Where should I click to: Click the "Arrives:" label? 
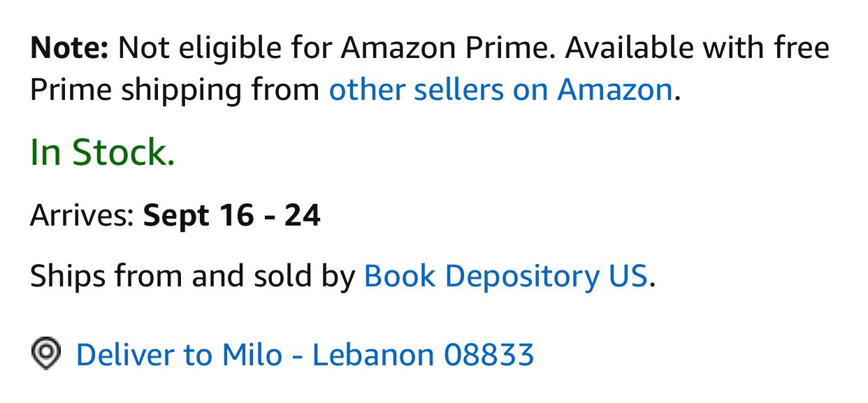click(x=82, y=216)
